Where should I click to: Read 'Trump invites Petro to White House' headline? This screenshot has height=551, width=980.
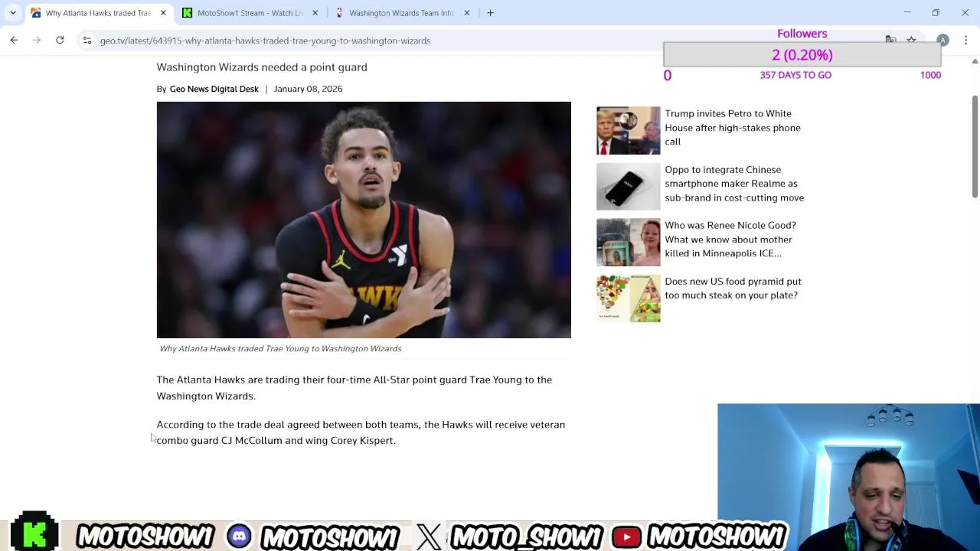(733, 127)
